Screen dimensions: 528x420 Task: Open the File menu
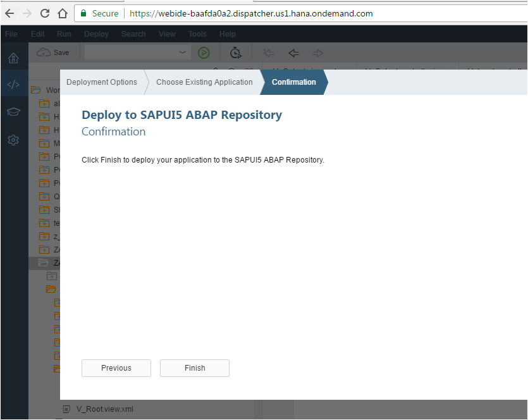point(11,34)
